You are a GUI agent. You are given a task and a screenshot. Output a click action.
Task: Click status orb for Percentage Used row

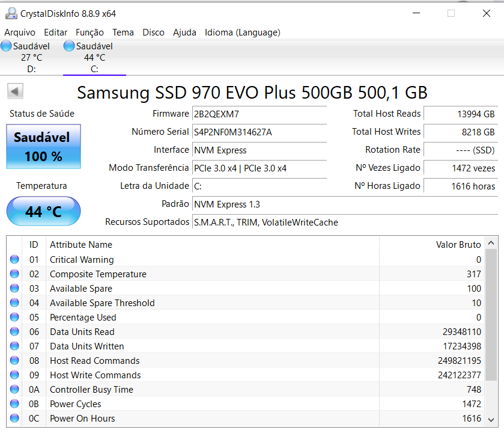point(14,317)
